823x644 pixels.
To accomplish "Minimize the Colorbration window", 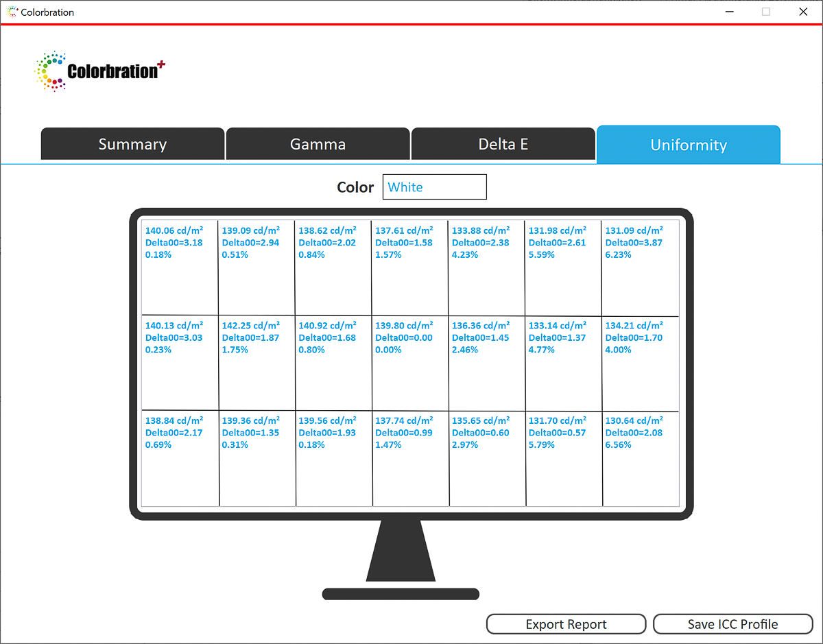I will (x=728, y=12).
